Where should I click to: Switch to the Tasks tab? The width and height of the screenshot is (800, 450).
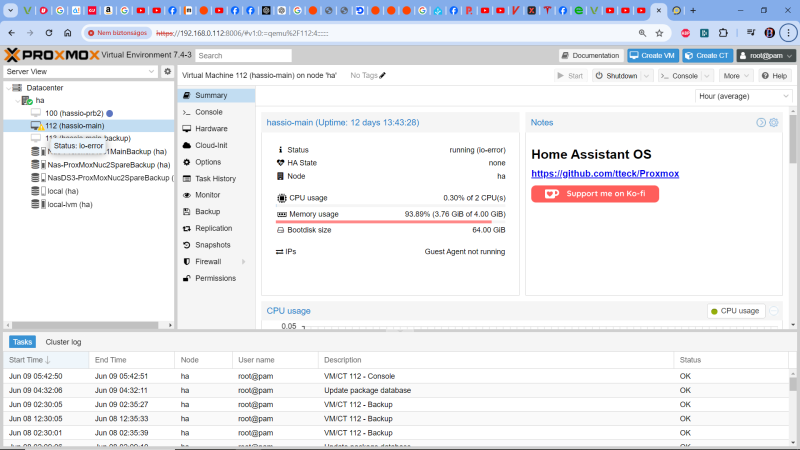[22, 342]
